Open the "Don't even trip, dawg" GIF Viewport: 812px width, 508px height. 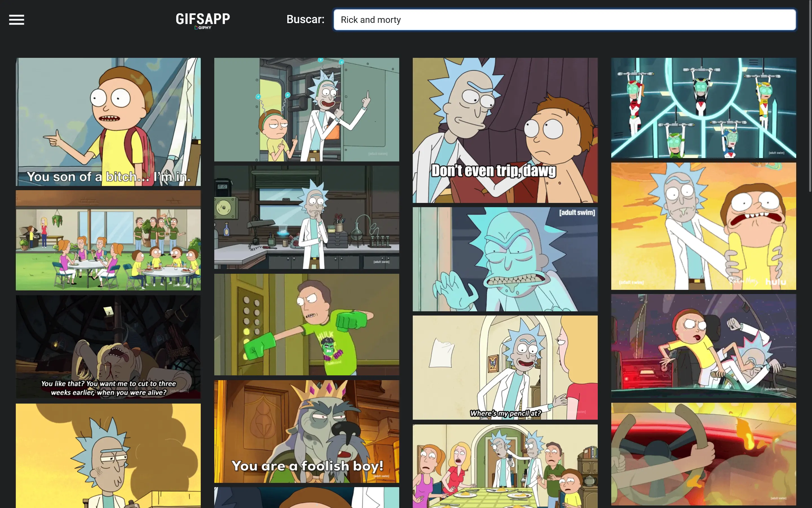click(505, 130)
